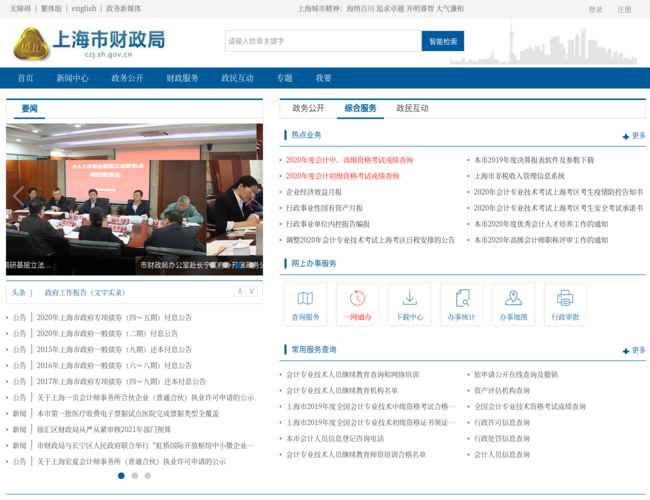This screenshot has width=650, height=500.
Task: Open 本市第一批医疗收费电子票据试点 news item
Action: pyautogui.click(x=128, y=414)
